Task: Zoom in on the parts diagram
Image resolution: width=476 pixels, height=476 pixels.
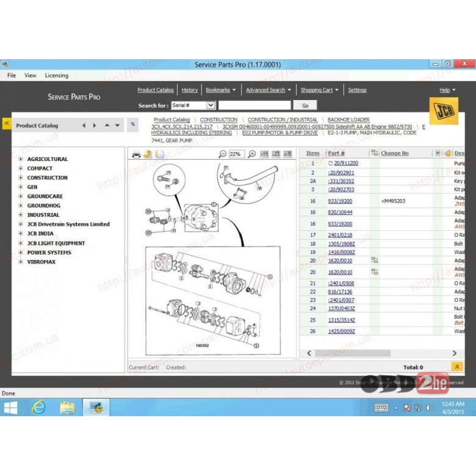Action: click(251, 154)
